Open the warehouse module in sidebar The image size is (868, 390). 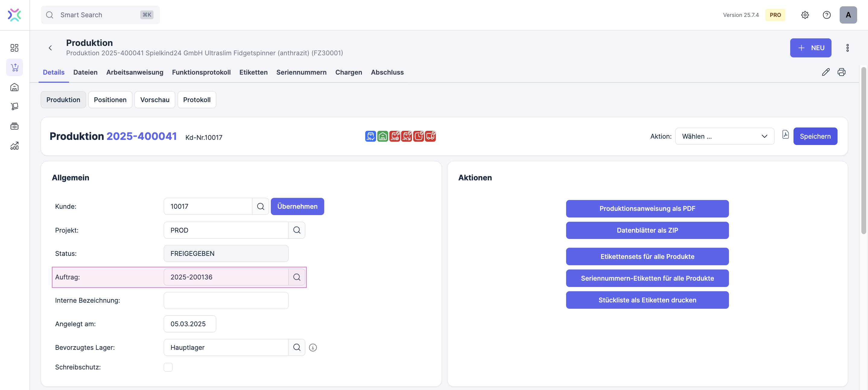click(x=14, y=87)
